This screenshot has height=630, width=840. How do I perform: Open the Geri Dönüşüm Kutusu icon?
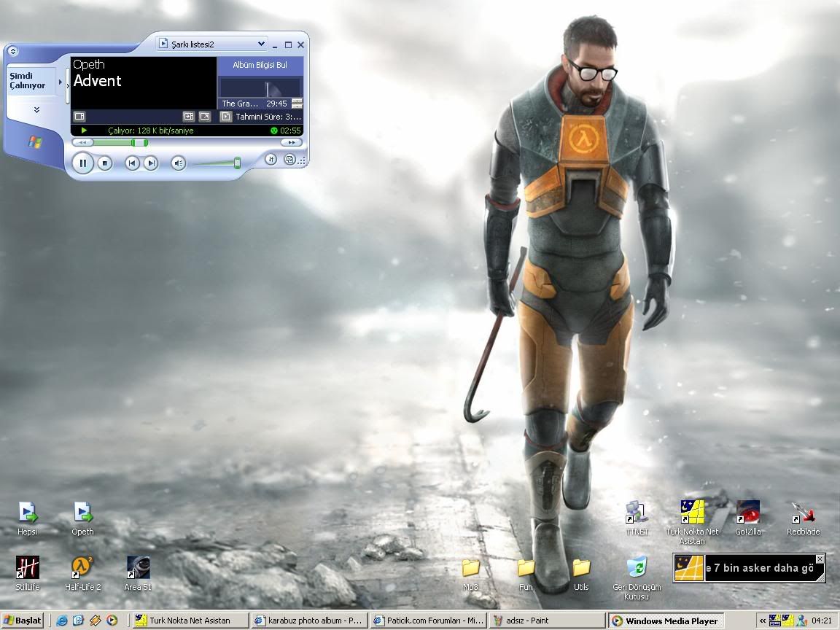637,567
